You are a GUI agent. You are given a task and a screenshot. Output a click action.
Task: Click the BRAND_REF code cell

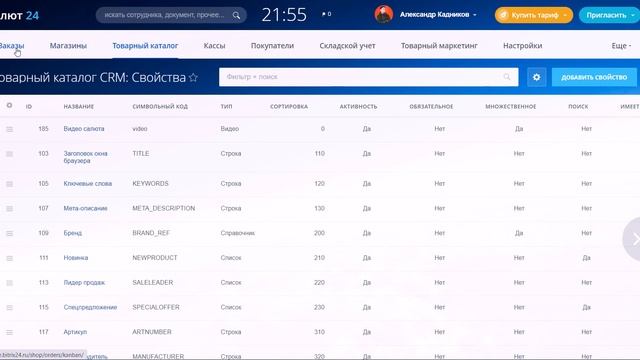click(151, 233)
